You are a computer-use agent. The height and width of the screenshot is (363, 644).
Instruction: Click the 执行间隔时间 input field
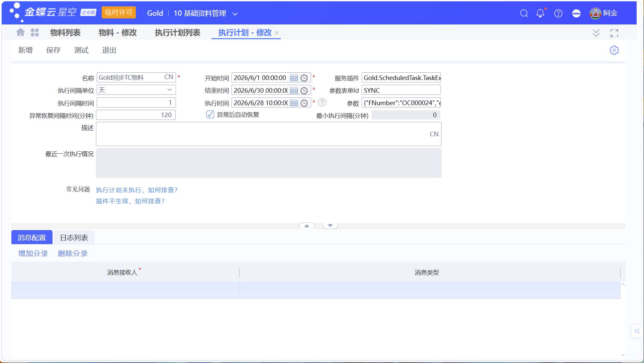click(136, 102)
